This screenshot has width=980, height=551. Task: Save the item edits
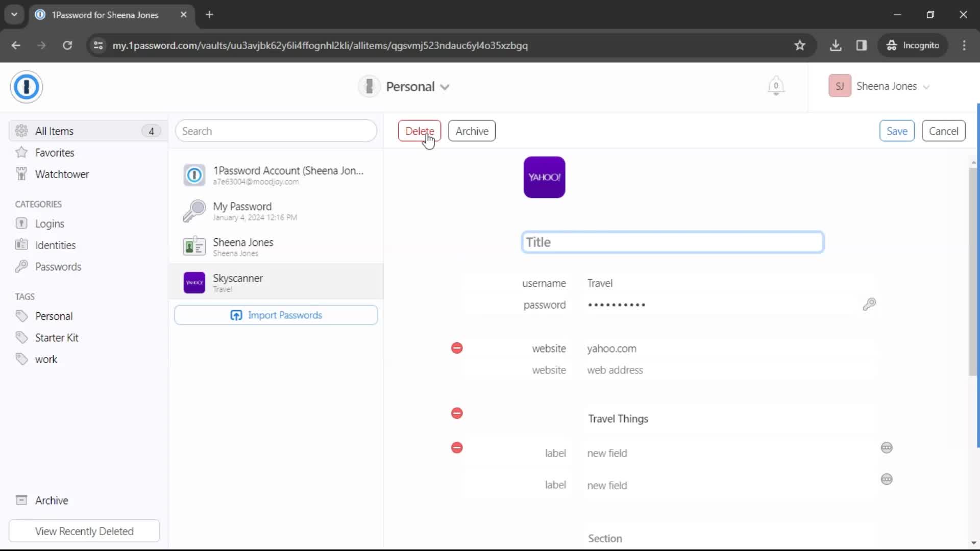(x=897, y=131)
